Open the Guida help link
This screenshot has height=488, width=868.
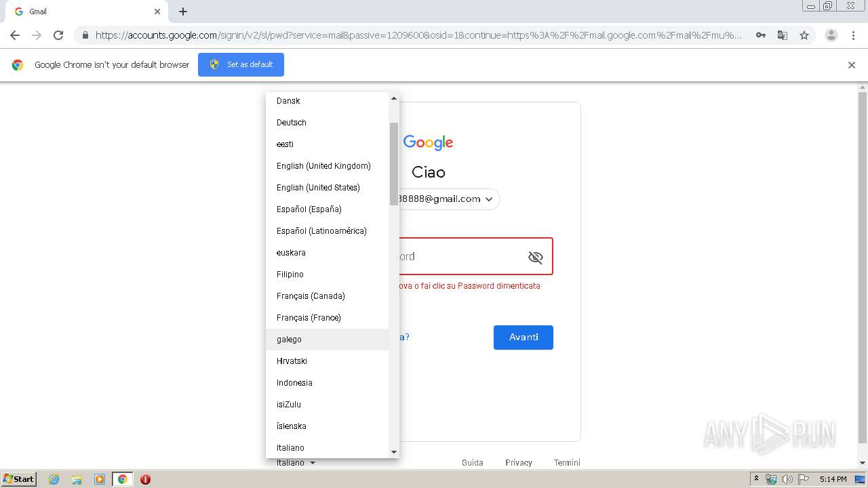click(473, 463)
